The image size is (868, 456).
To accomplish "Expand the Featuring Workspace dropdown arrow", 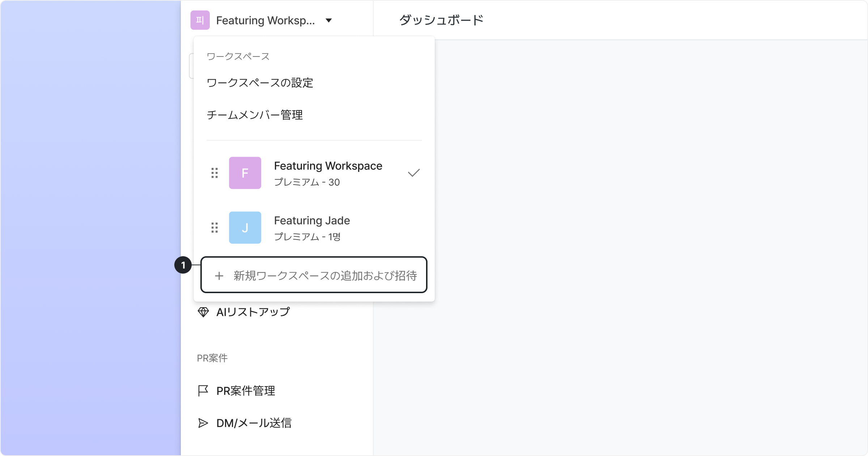I will tap(328, 20).
